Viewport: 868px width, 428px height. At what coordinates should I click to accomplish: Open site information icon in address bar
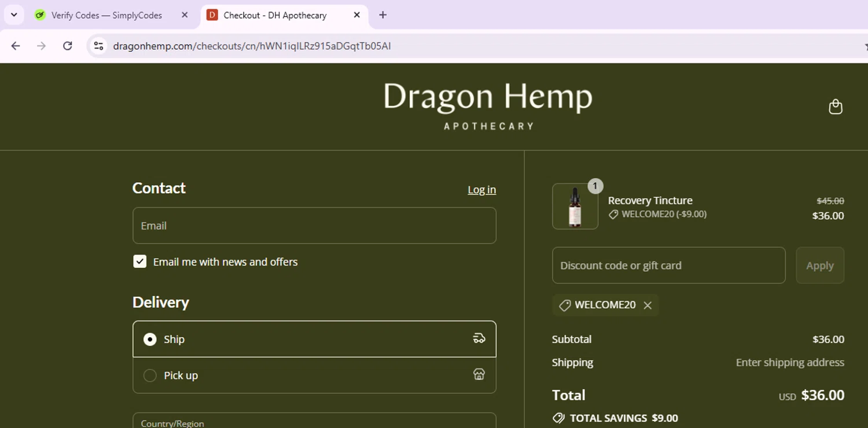tap(98, 46)
